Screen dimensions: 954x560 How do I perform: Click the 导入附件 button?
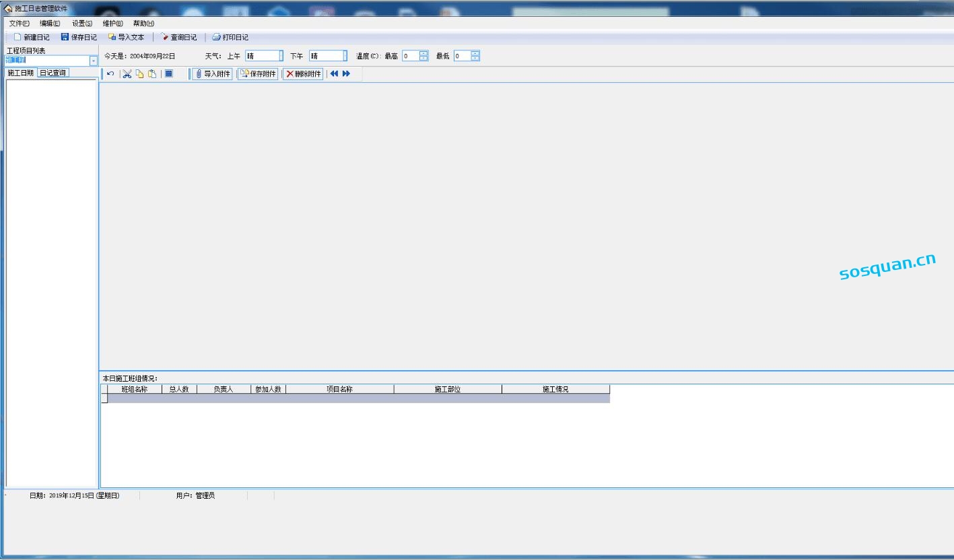point(213,74)
